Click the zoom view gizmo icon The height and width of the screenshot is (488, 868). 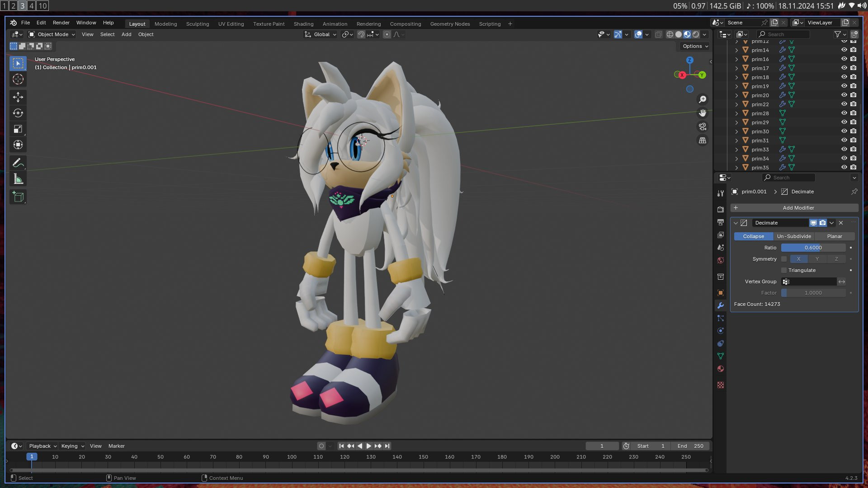coord(703,99)
